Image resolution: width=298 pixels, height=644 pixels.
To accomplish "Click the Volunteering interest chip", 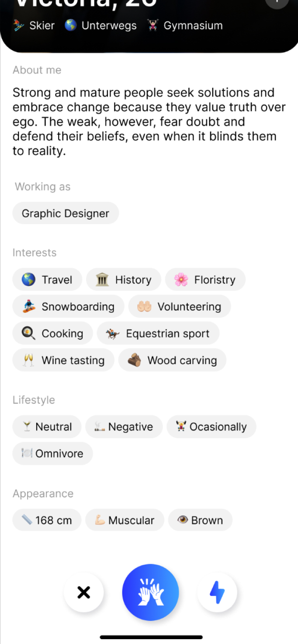I will pyautogui.click(x=180, y=306).
